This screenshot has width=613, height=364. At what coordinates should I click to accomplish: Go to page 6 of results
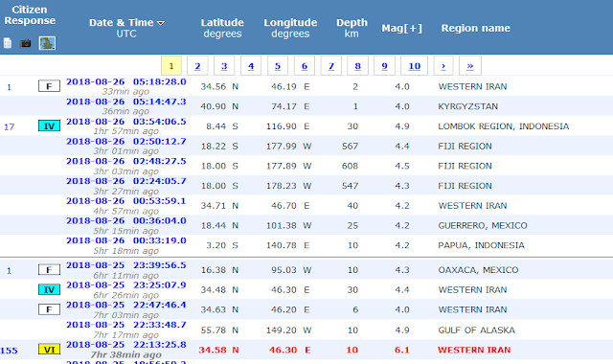click(305, 66)
